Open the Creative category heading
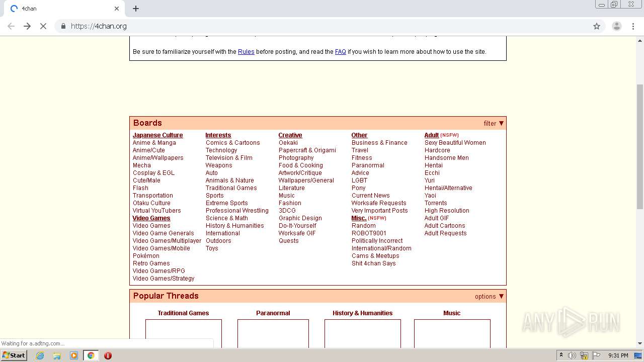The image size is (644, 362). pos(290,135)
